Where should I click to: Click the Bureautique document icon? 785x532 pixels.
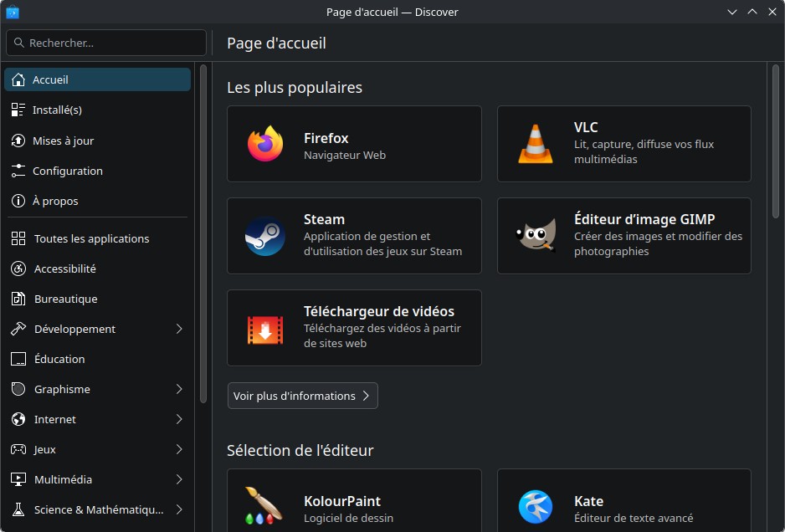18,299
